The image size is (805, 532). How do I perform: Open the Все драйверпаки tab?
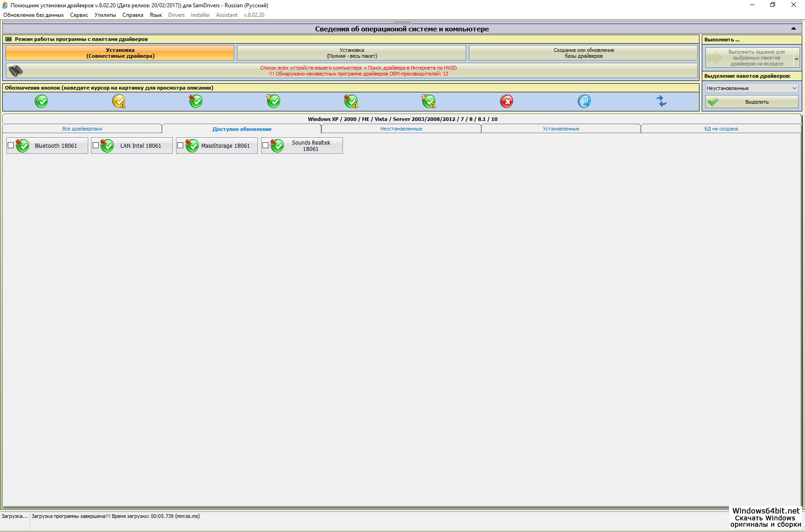82,129
